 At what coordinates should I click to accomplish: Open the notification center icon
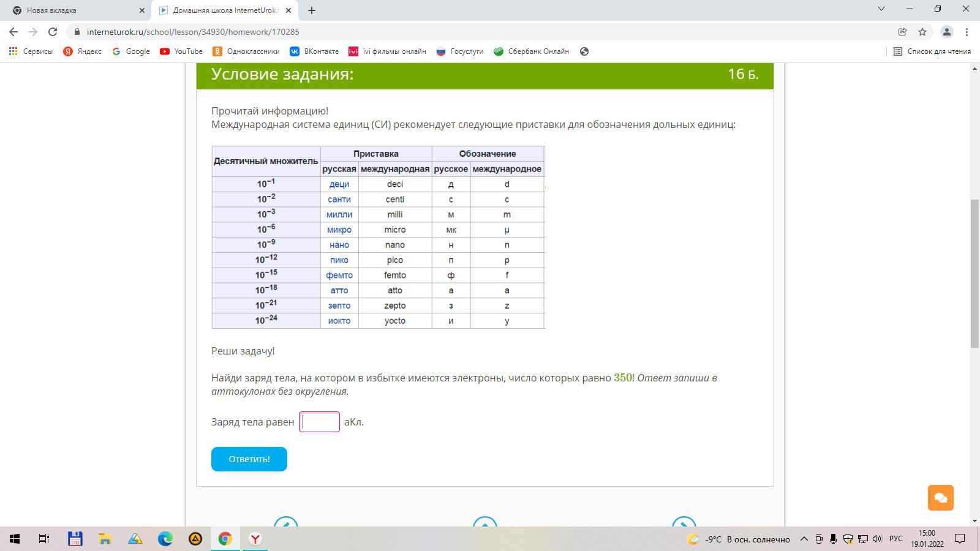(x=960, y=539)
